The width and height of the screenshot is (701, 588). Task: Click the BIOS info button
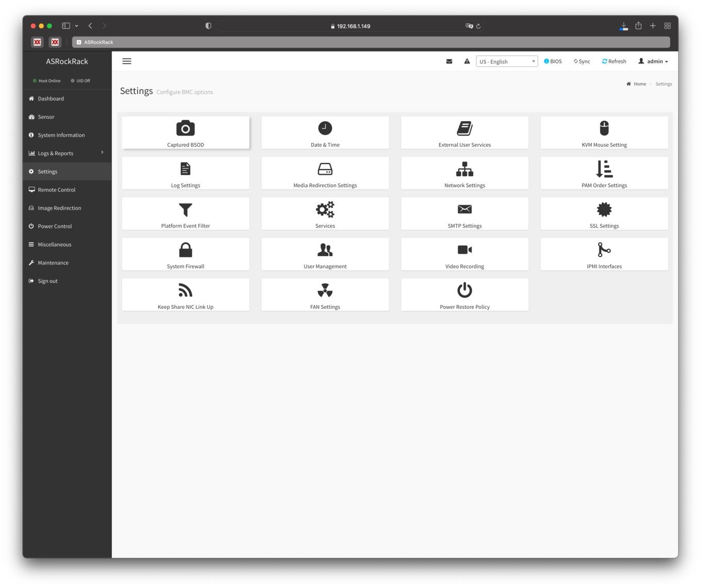553,61
